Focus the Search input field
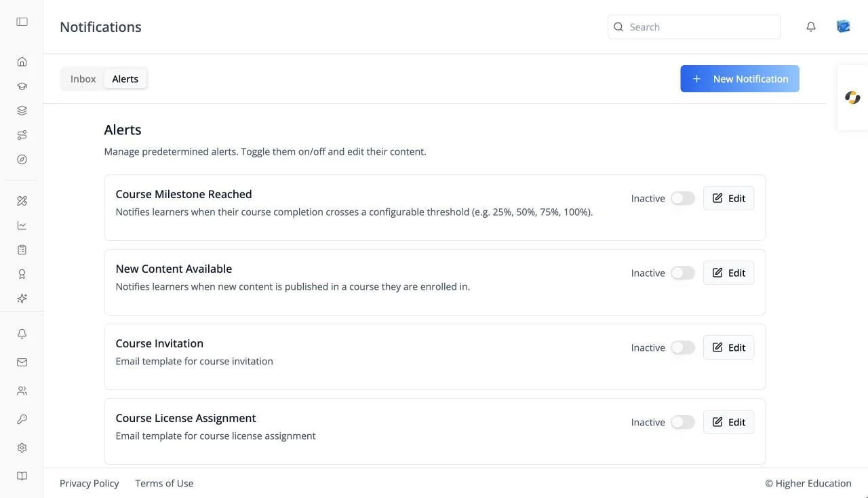 click(x=694, y=27)
